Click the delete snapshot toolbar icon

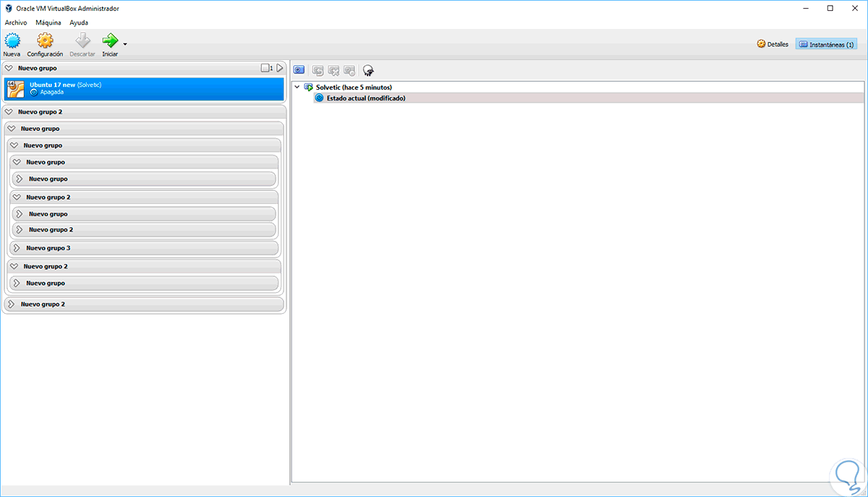click(333, 70)
